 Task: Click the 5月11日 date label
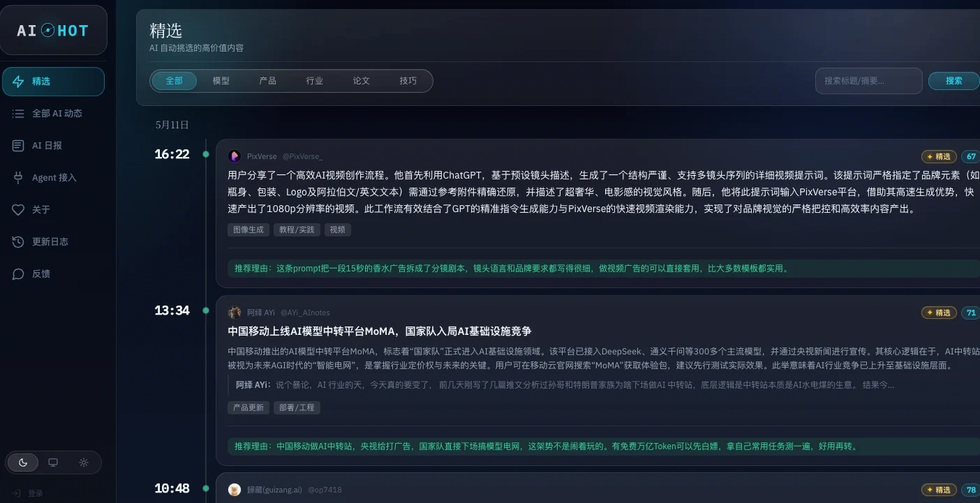coord(172,125)
